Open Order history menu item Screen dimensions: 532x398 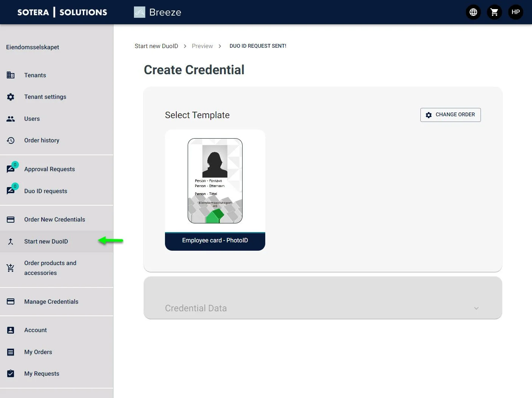[57, 140]
